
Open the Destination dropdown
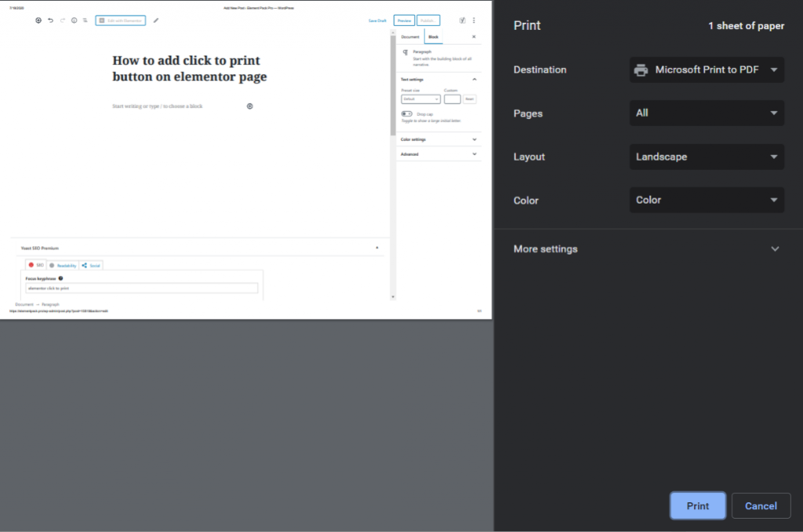pyautogui.click(x=707, y=70)
